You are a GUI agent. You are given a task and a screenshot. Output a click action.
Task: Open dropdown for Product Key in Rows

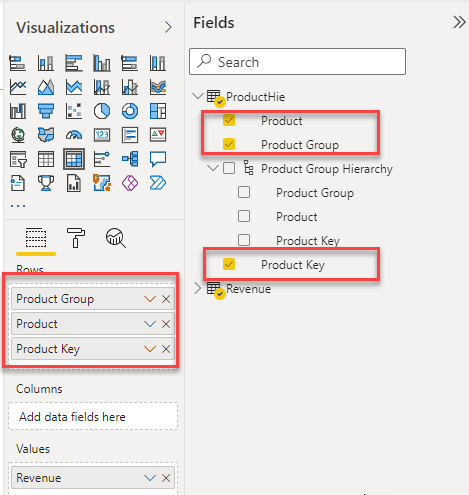(x=150, y=349)
